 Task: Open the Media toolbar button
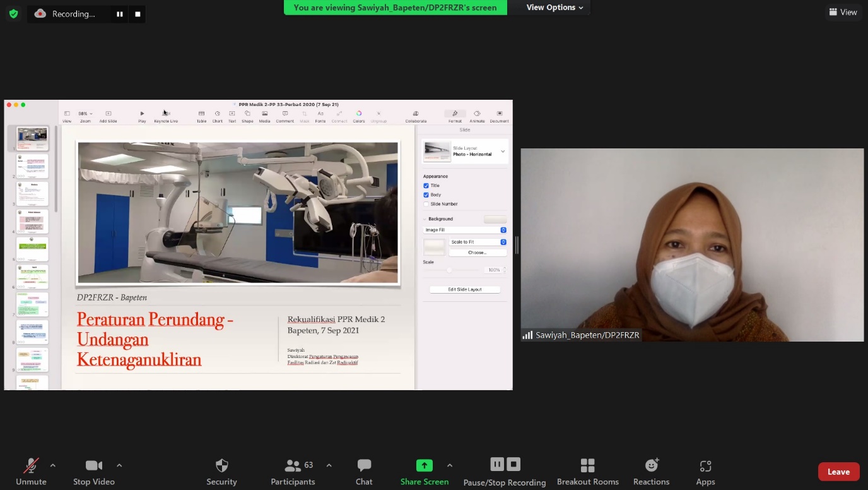tap(265, 116)
